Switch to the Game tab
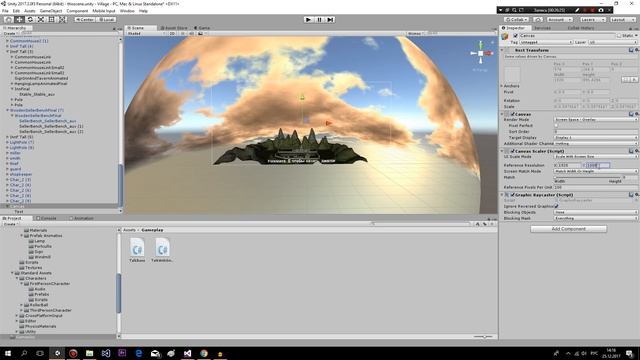 point(202,28)
